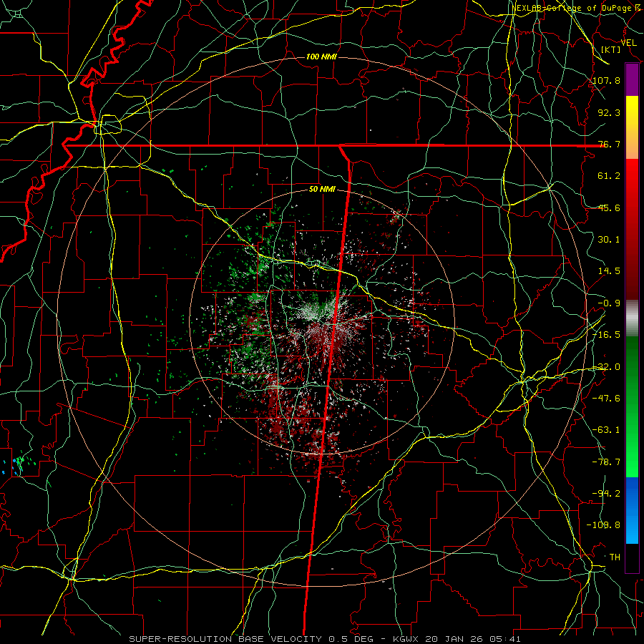Image resolution: width=644 pixels, height=644 pixels.
Task: Select the [KT] units label
Action: 611,49
